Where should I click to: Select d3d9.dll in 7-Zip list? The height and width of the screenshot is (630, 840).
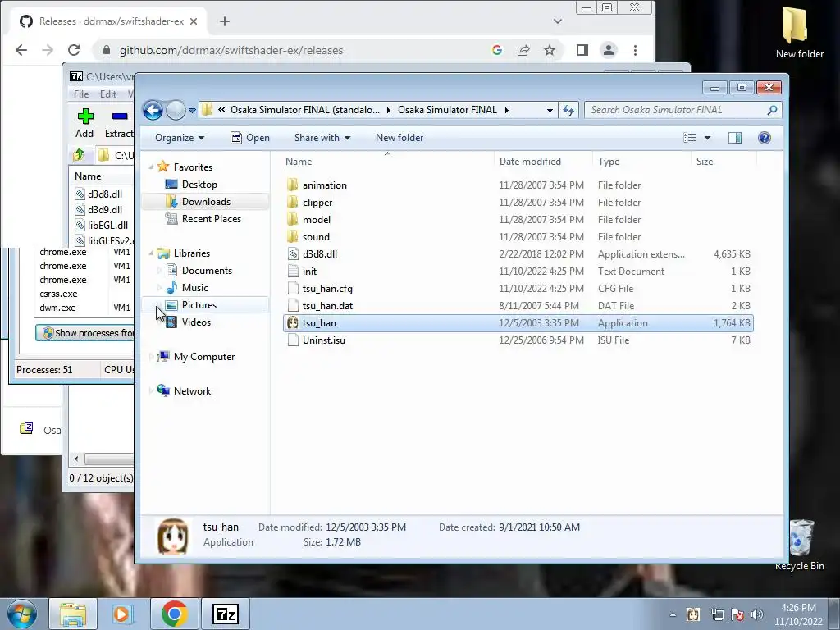pos(105,209)
